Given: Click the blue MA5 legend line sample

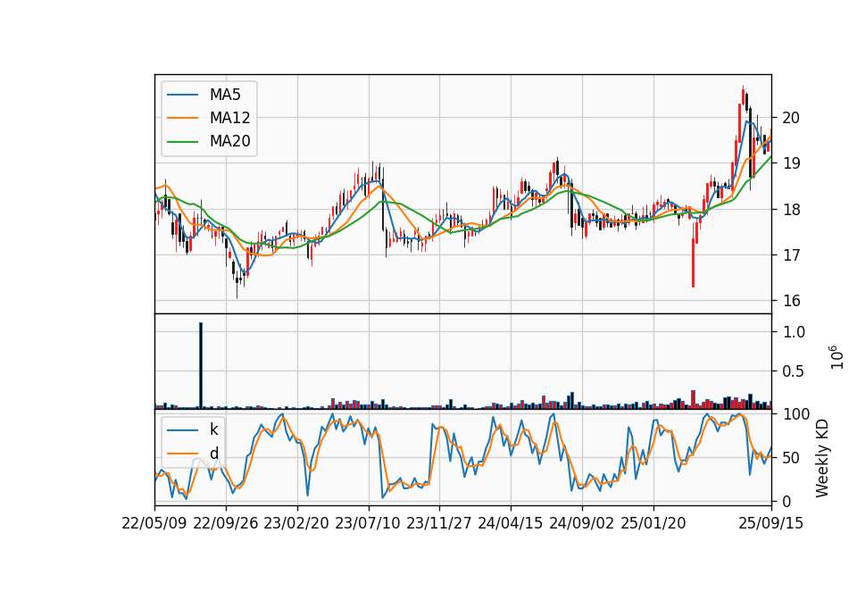Looking at the screenshot, I should pyautogui.click(x=182, y=95).
